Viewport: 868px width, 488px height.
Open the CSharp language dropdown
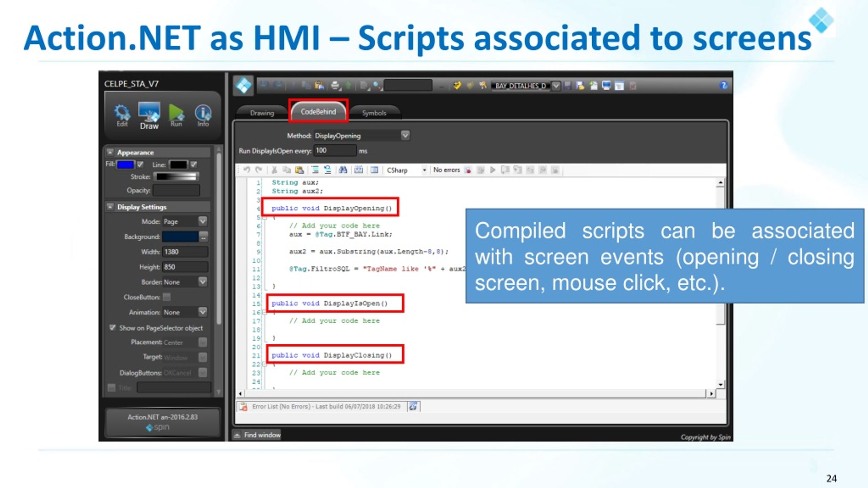point(424,170)
